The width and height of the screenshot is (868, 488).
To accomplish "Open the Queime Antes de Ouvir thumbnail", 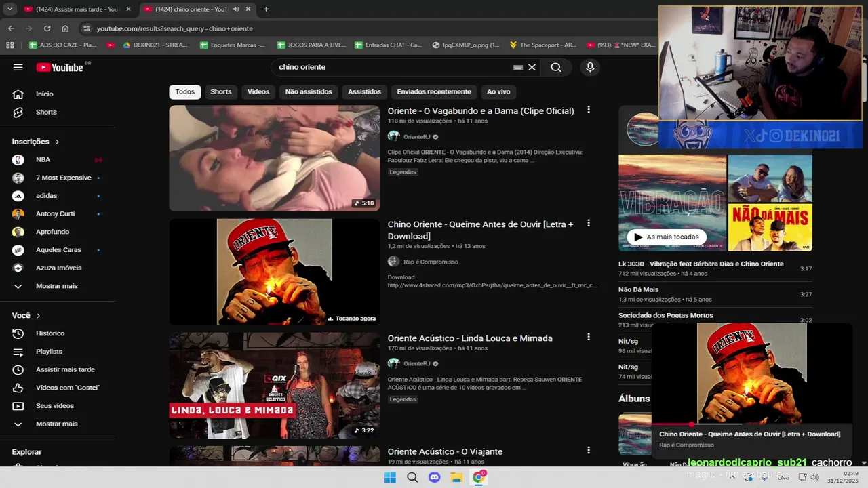I will [275, 272].
